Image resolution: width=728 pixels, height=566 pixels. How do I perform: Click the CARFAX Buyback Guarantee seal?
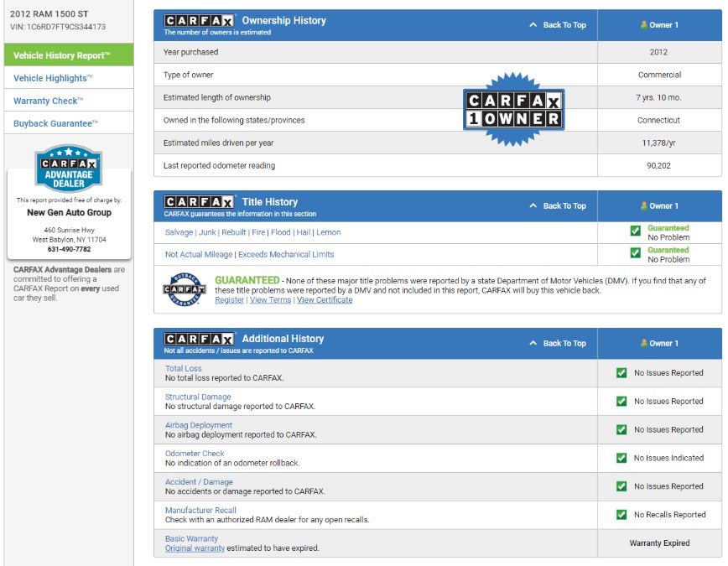[185, 289]
